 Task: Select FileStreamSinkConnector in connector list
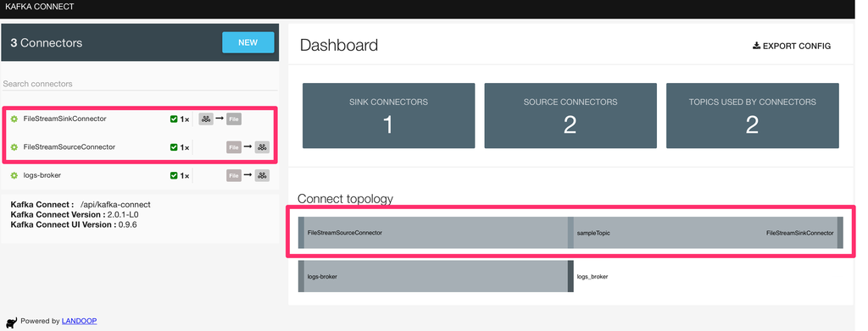tap(64, 119)
